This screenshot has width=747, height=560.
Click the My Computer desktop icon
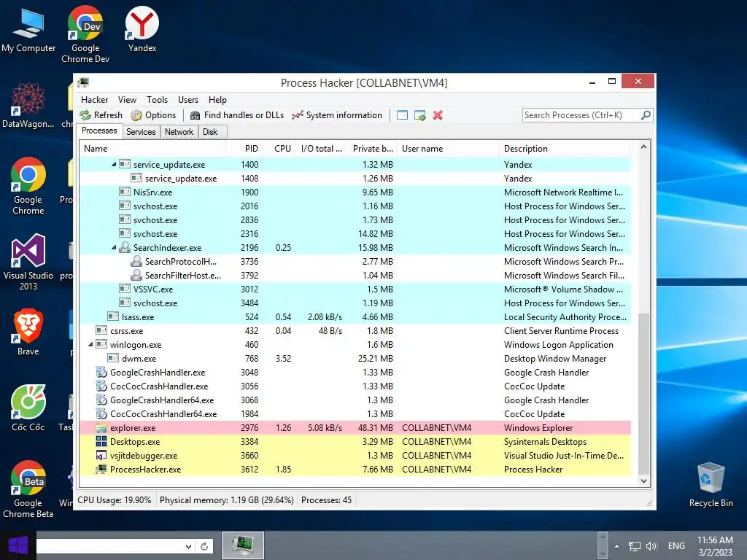[28, 29]
